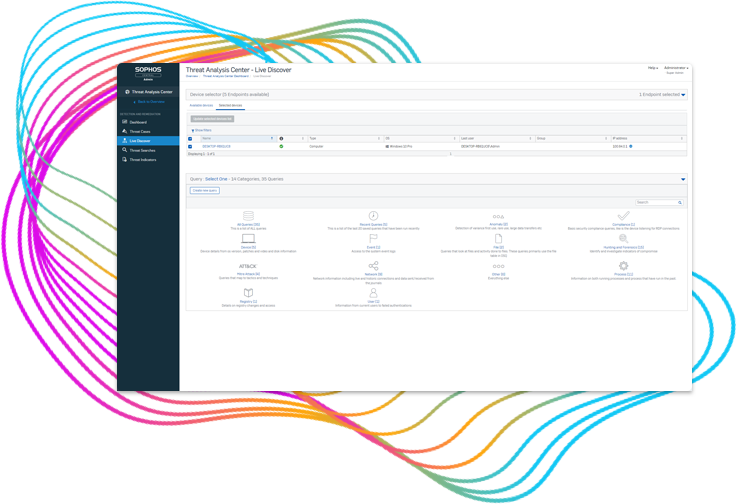Click the Mitre Attack ATT&CK icon
The height and width of the screenshot is (504, 737).
click(x=248, y=266)
